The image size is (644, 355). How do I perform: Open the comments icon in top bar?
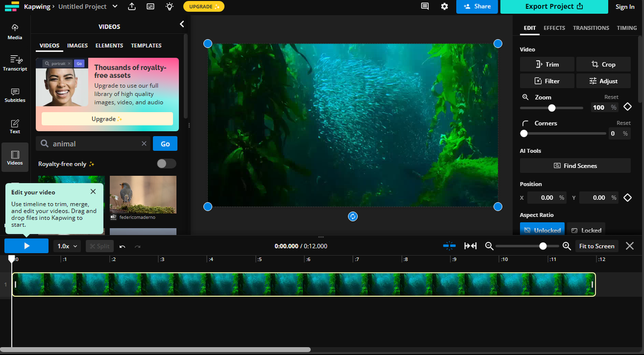coord(425,7)
